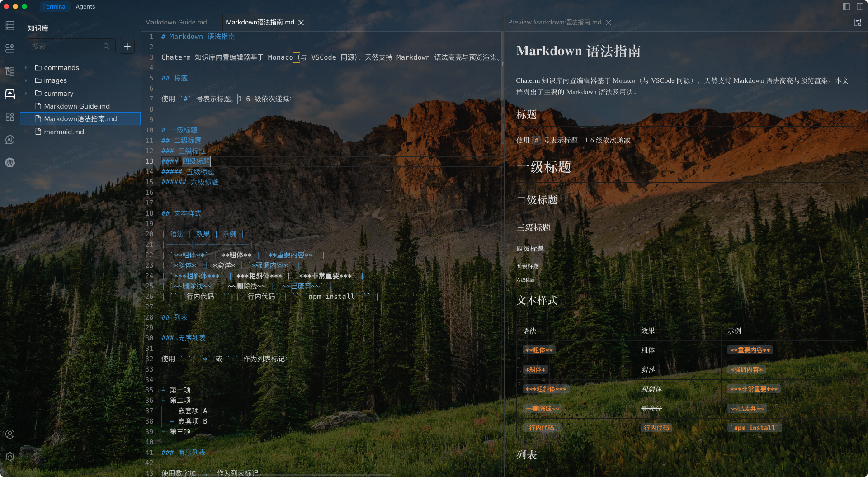Expand the commands folder
This screenshot has width=868, height=477.
coord(26,68)
